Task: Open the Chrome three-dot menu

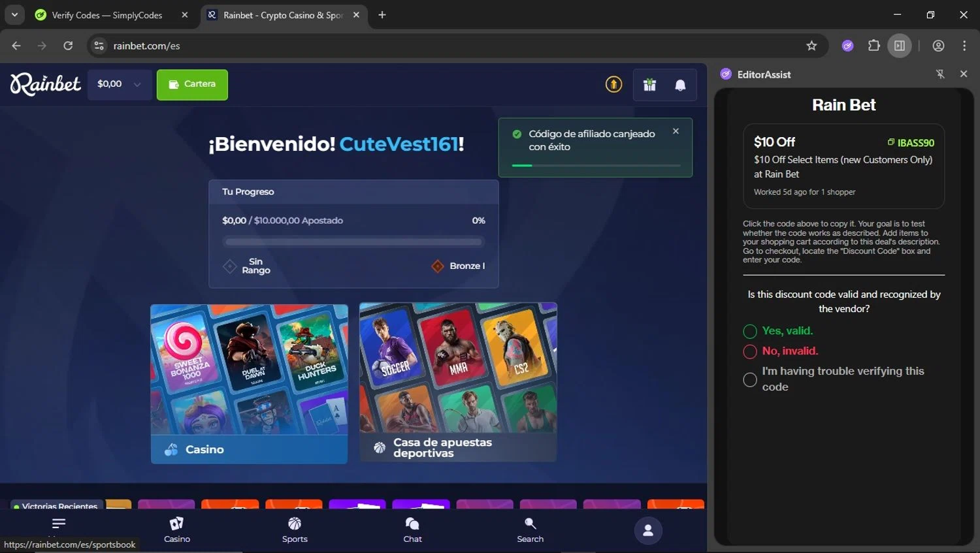Action: click(x=964, y=46)
